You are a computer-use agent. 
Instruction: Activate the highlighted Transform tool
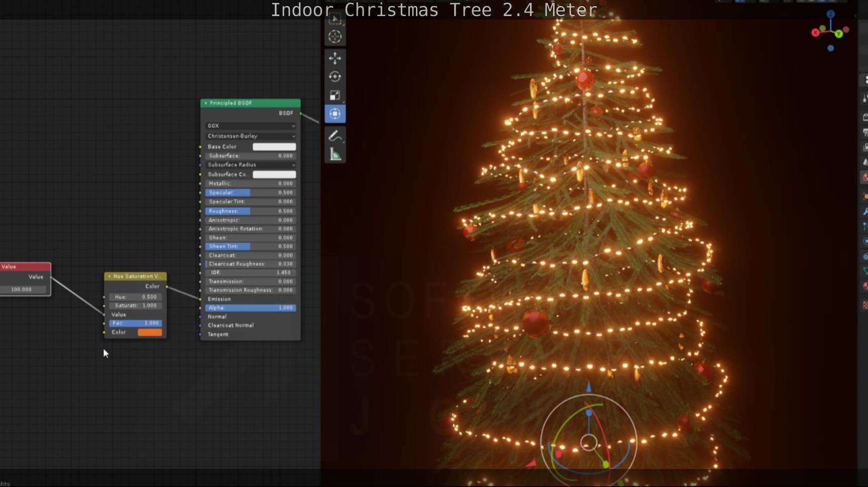point(335,114)
